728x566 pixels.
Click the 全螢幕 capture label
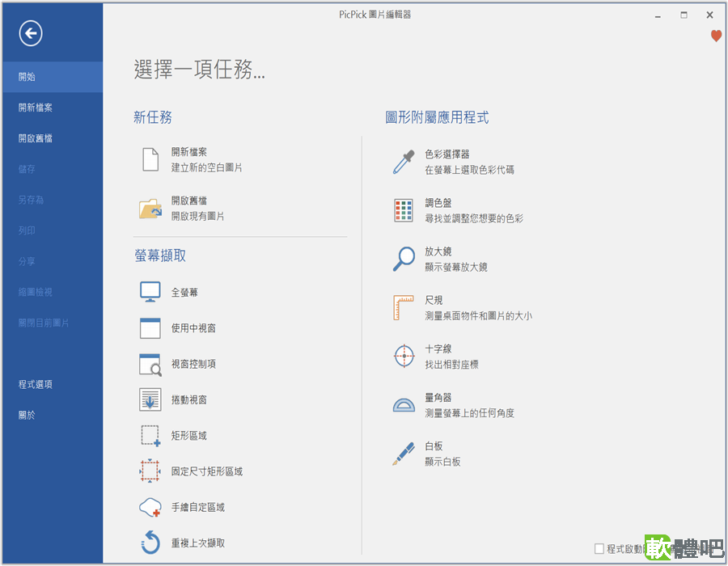click(x=184, y=292)
